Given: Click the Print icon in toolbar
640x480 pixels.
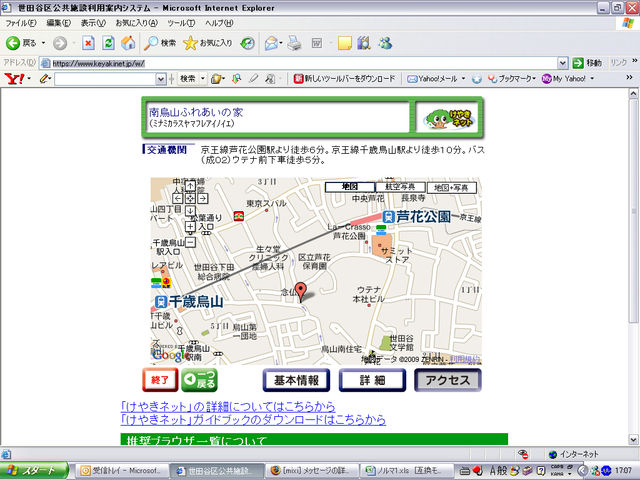Looking at the screenshot, I should pos(295,43).
